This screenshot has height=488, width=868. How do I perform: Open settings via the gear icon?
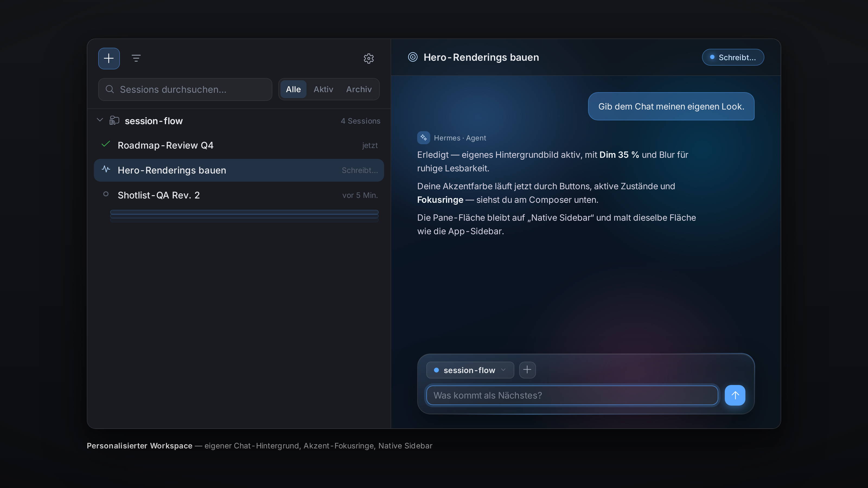tap(369, 58)
